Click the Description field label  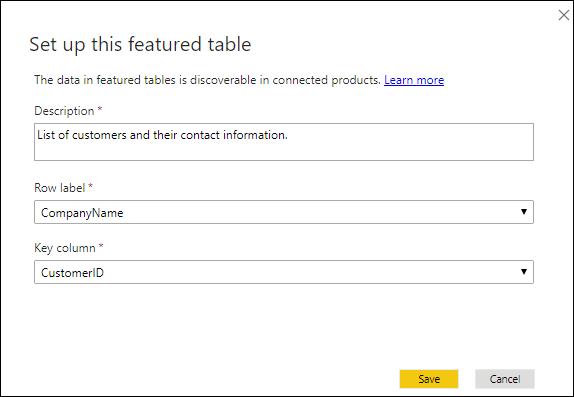click(x=64, y=111)
